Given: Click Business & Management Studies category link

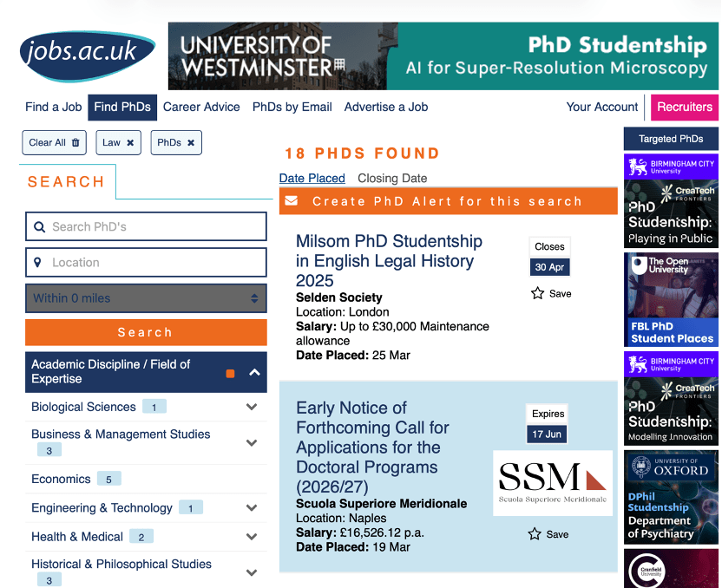Looking at the screenshot, I should click(x=121, y=434).
